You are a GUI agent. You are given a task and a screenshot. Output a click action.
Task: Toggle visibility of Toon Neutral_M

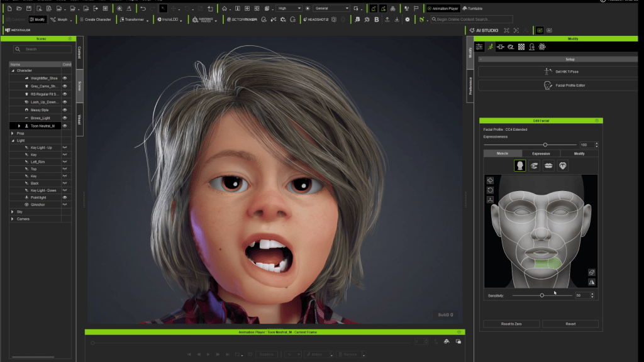pos(65,126)
